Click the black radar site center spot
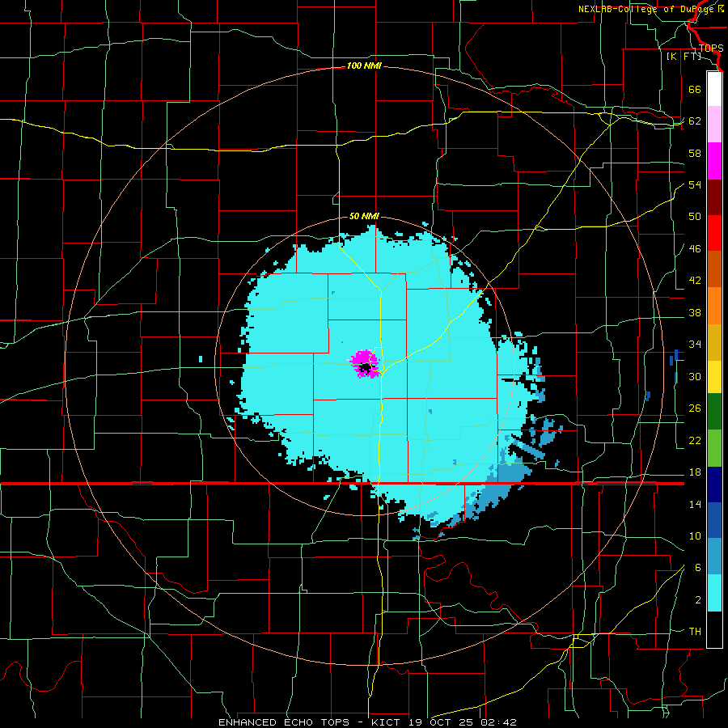728x728 pixels. tap(366, 368)
